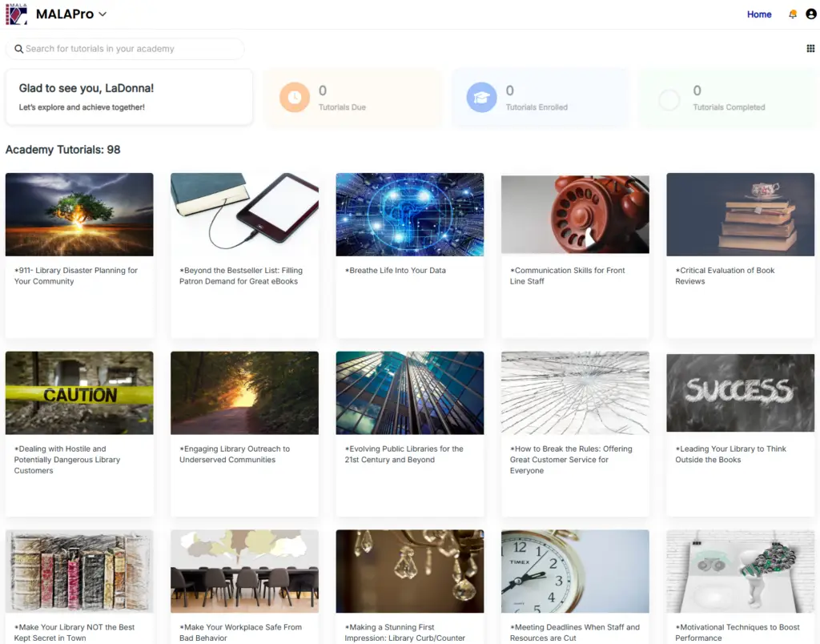
Task: Open the Motivational Techniques thumbnail
Action: point(741,571)
